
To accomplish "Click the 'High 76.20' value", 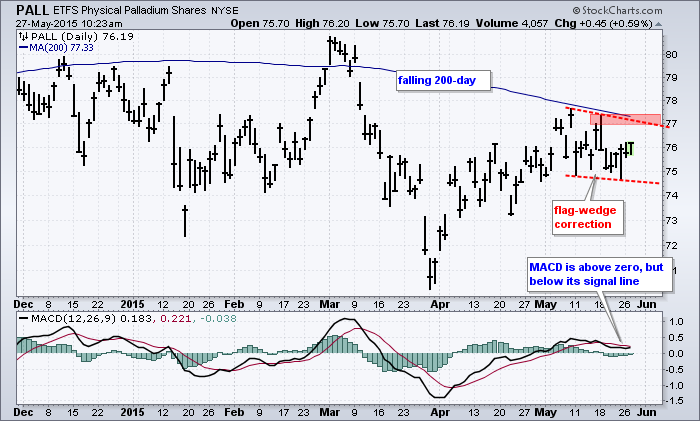I will point(323,23).
